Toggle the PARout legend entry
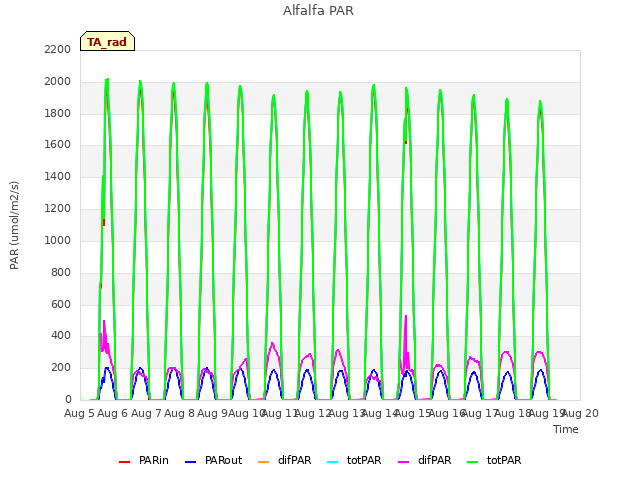Viewport: 640px width, 480px height. (213, 460)
